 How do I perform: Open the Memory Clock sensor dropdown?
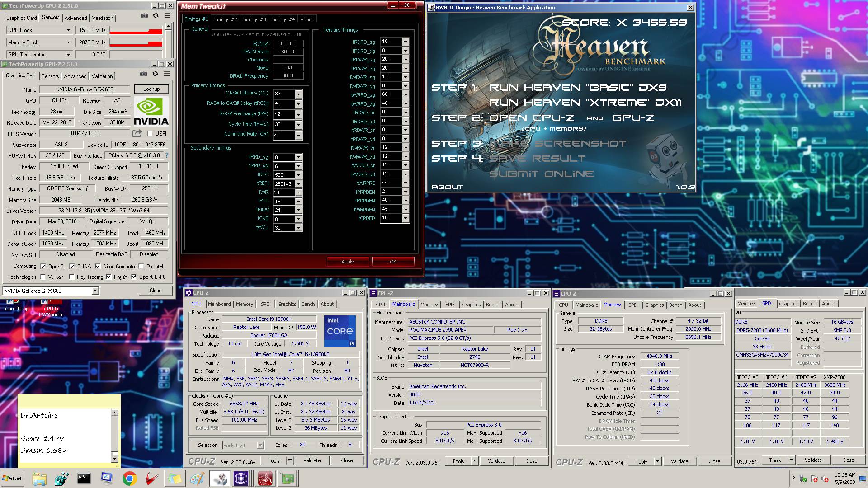coord(68,42)
